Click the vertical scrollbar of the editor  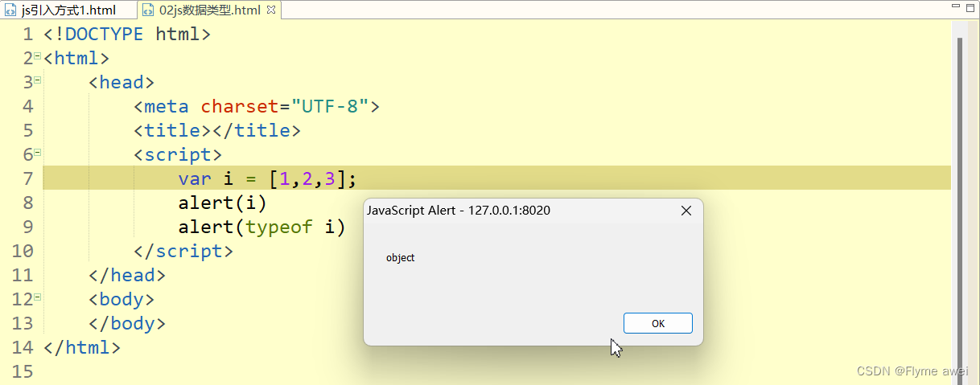click(x=959, y=161)
